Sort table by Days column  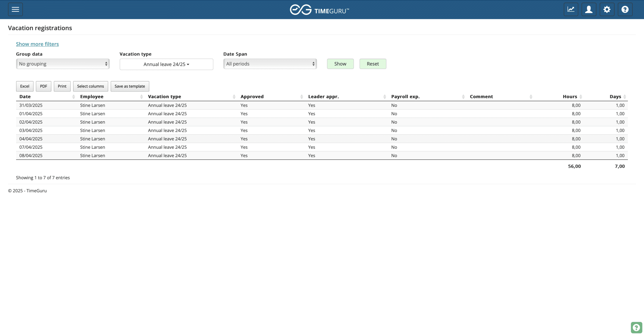(606, 97)
